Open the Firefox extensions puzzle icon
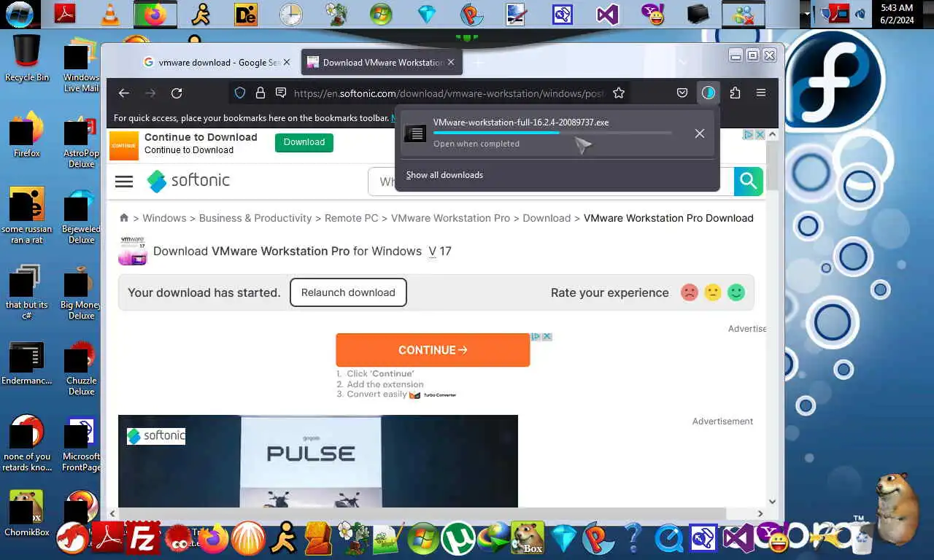This screenshot has width=934, height=560. point(735,93)
